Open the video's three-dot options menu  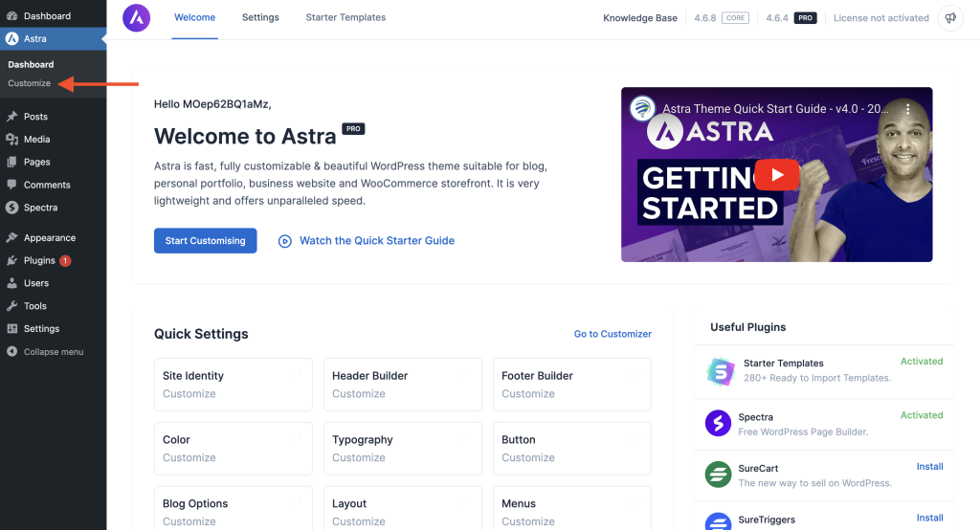[908, 109]
